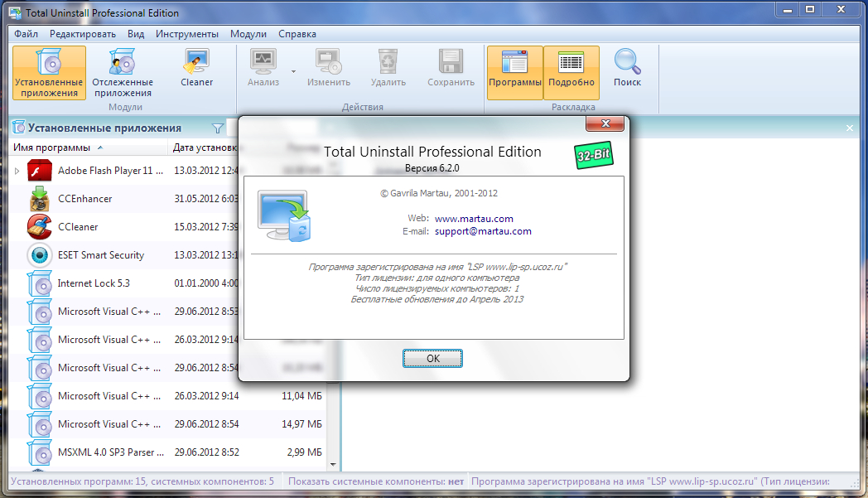
Task: Click 'Показать системные компоненты: нет' in status bar
Action: pyautogui.click(x=376, y=481)
